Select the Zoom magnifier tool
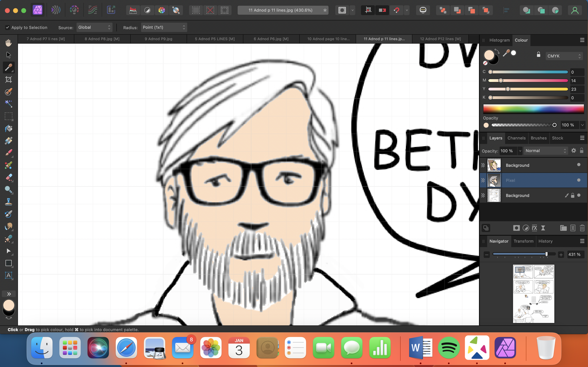 coord(9,190)
